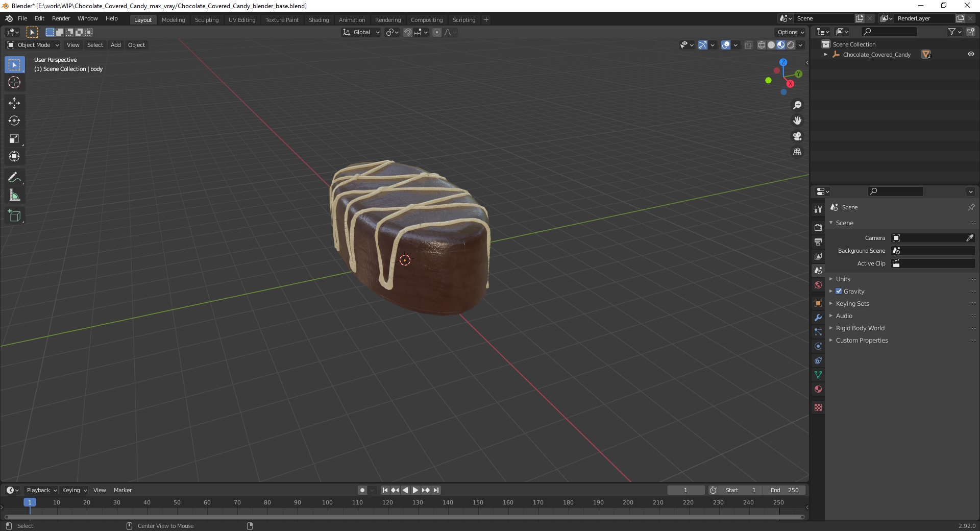The image size is (980, 531).
Task: Enable the Gravity checkbox
Action: tap(839, 291)
